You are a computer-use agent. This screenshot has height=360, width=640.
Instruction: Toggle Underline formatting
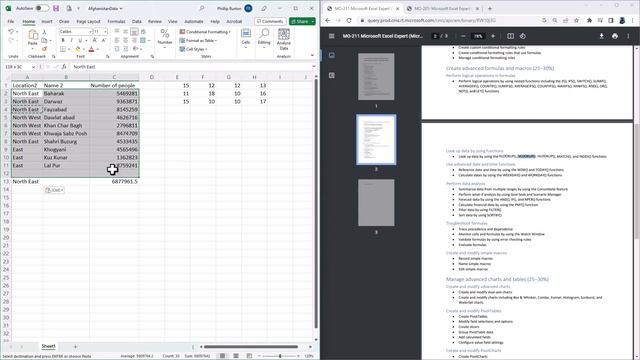(80, 40)
